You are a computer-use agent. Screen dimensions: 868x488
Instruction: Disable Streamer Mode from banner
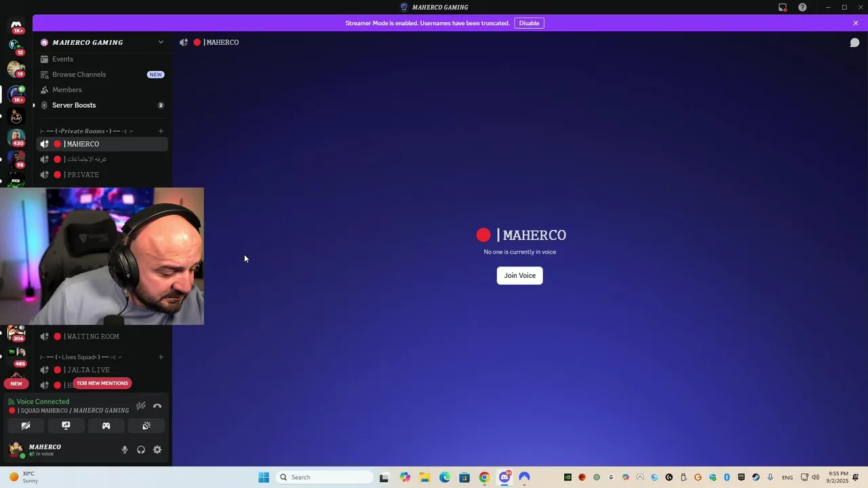point(529,23)
